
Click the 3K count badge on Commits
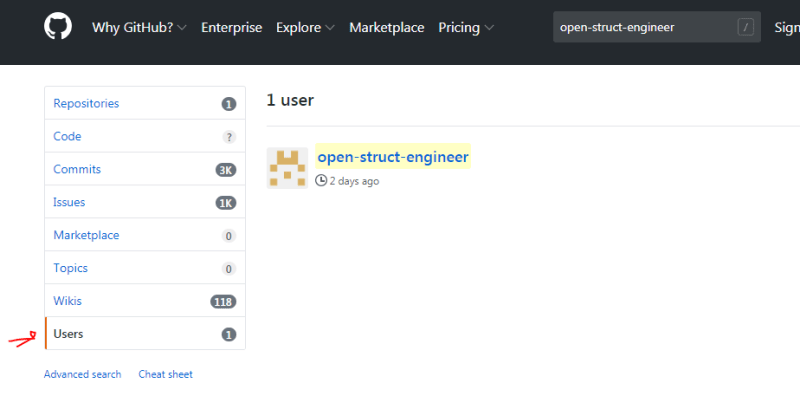point(226,170)
